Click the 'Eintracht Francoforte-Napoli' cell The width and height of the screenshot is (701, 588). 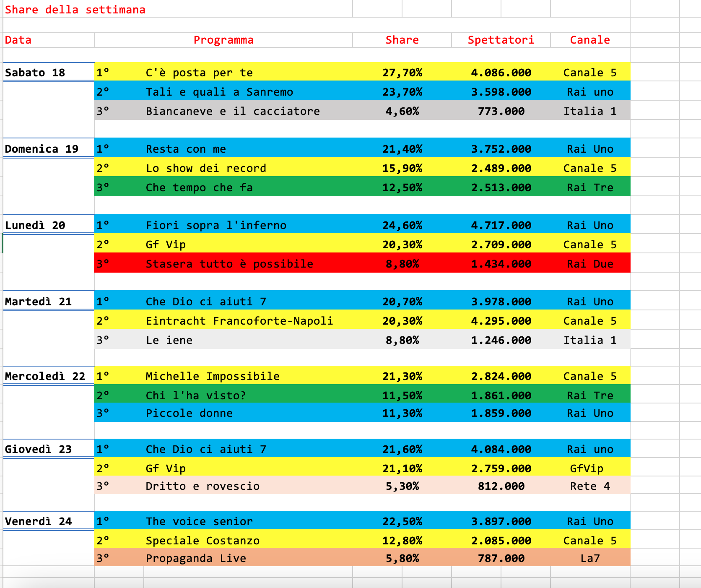pyautogui.click(x=239, y=321)
